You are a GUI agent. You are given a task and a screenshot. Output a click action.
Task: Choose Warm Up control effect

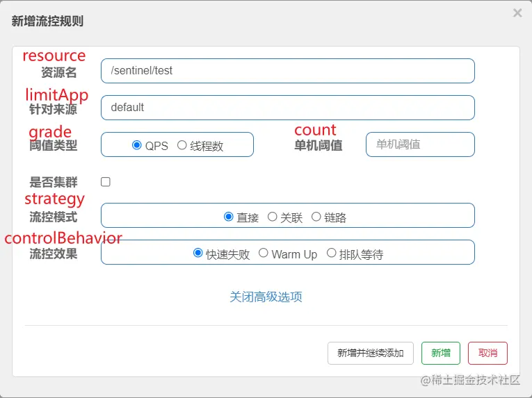tap(264, 253)
